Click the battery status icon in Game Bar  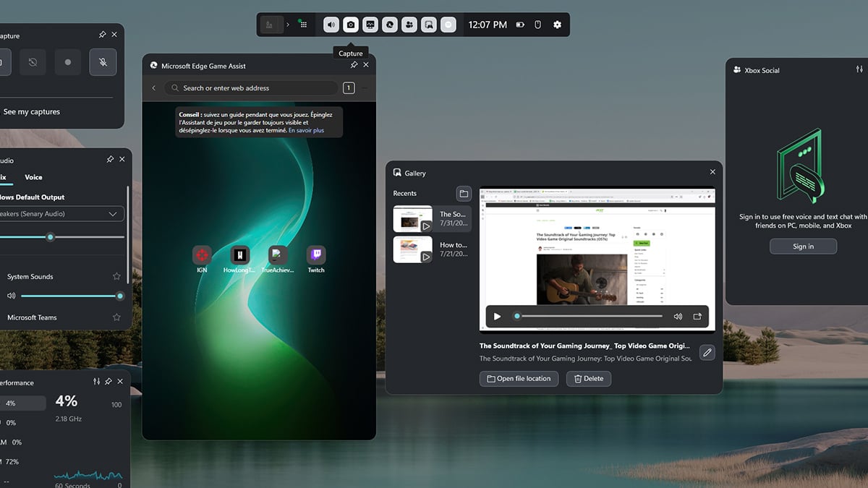point(520,25)
